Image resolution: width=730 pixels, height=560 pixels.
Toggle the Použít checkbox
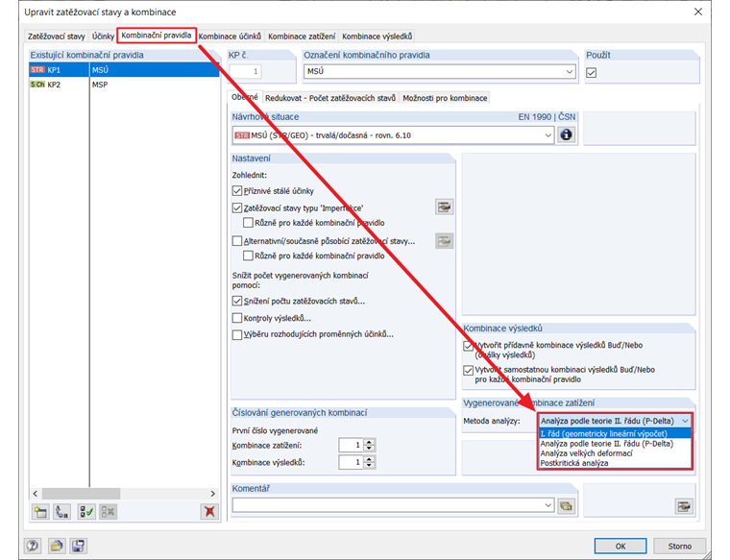(x=592, y=73)
